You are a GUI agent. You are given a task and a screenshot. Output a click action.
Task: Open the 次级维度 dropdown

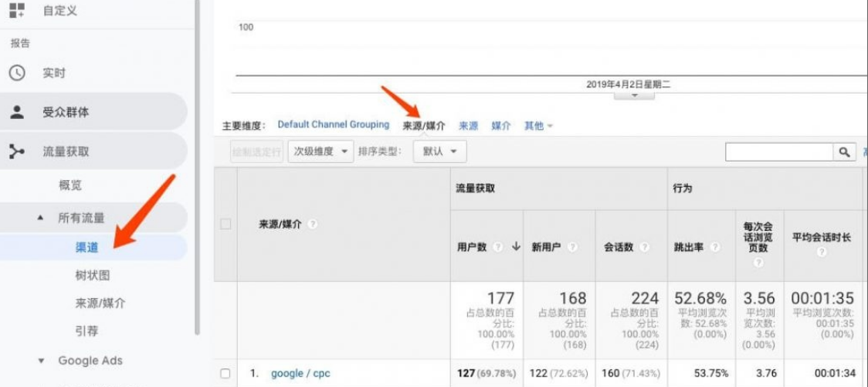(320, 151)
